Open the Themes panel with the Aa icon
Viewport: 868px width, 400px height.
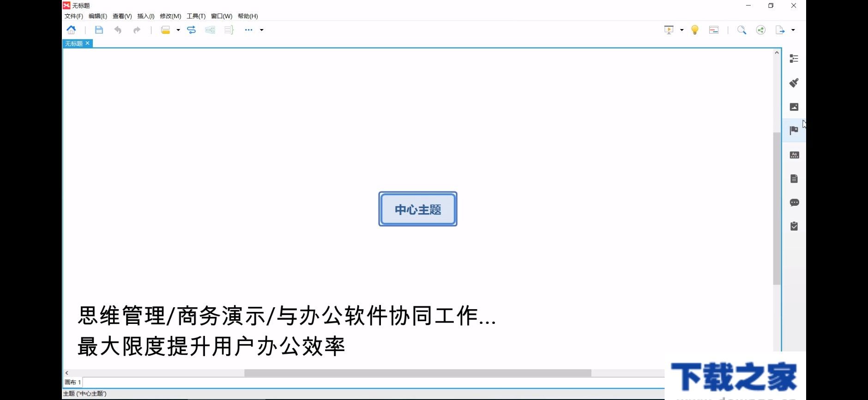tap(794, 155)
